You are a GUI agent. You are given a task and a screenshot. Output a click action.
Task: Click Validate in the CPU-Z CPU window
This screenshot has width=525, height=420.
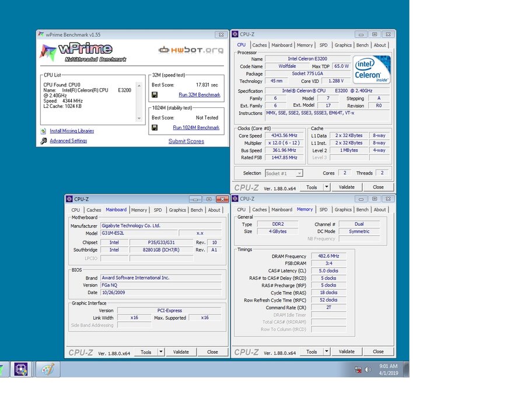pyautogui.click(x=346, y=187)
